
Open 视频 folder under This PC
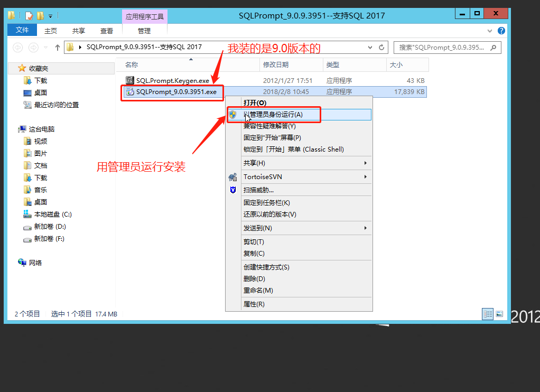click(x=41, y=141)
